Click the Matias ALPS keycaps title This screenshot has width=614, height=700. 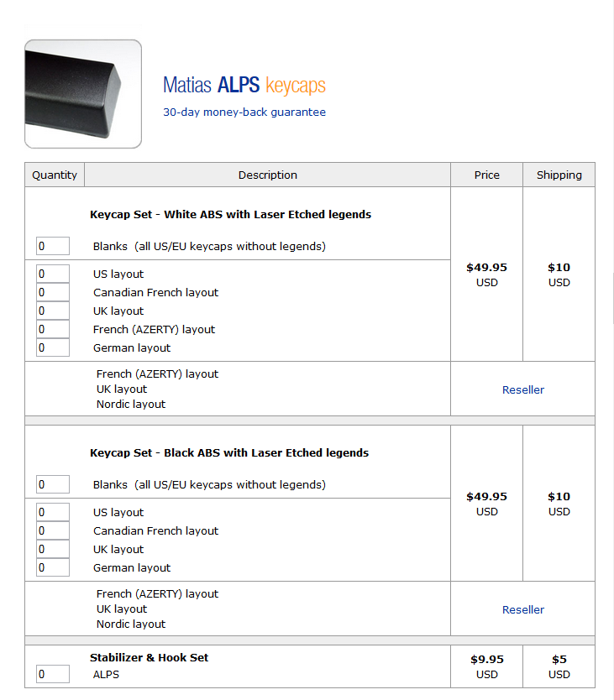244,85
